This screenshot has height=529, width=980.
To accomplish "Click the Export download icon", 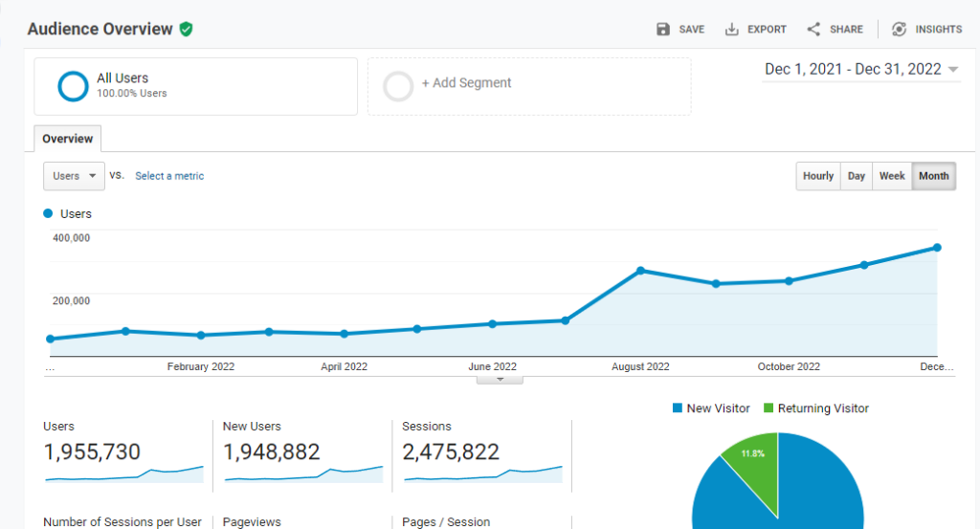I will 731,30.
